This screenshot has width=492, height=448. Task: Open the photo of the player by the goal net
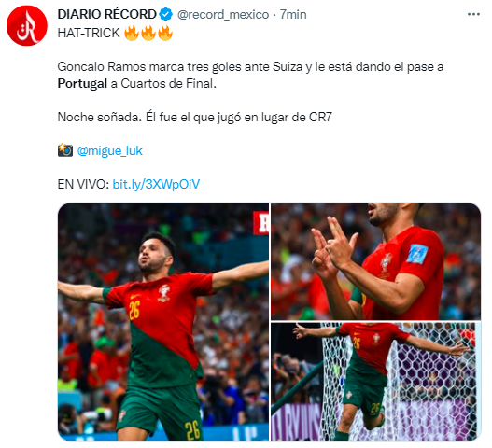pyautogui.click(x=376, y=382)
